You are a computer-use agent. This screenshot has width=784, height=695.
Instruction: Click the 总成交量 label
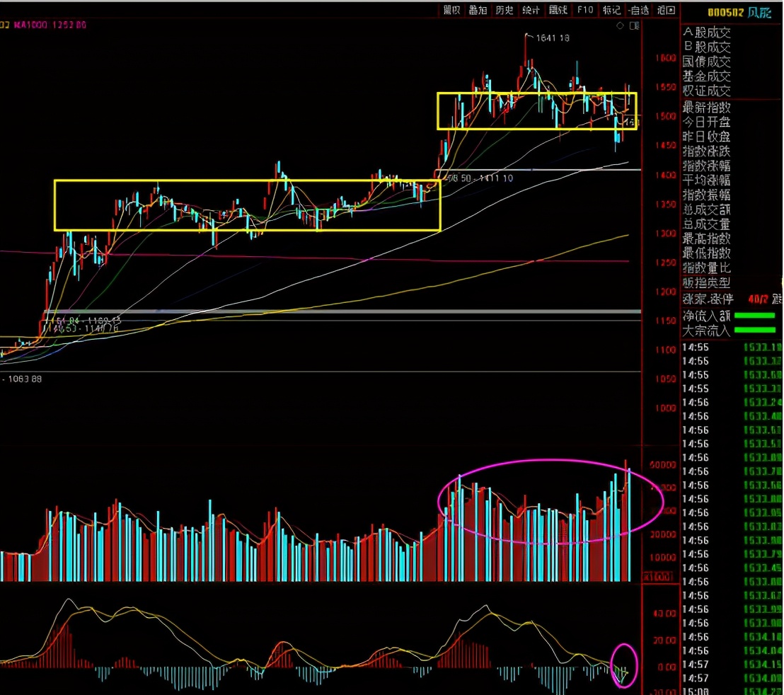click(706, 224)
